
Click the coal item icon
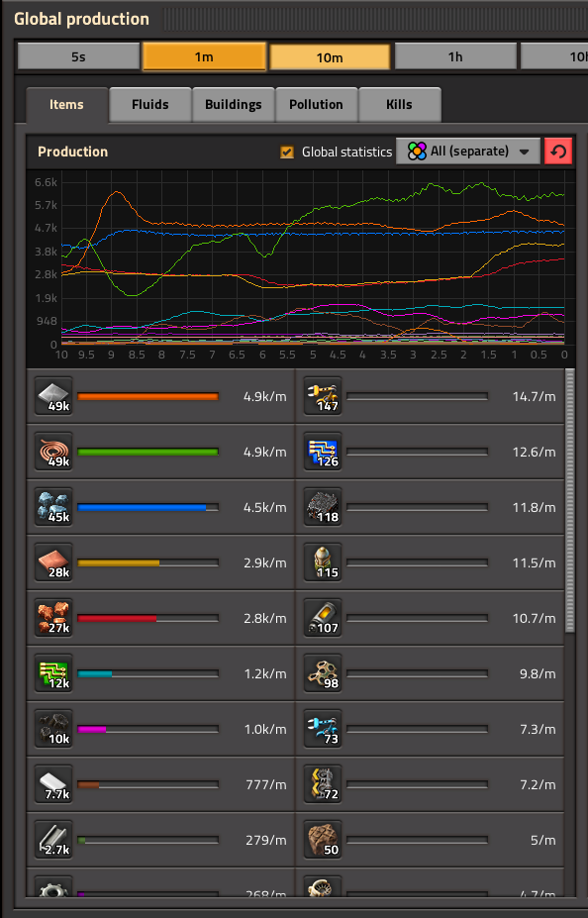(x=53, y=729)
